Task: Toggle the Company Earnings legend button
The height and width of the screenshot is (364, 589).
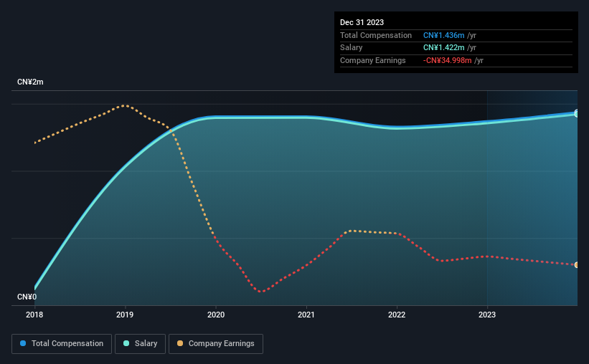Action: (x=216, y=344)
